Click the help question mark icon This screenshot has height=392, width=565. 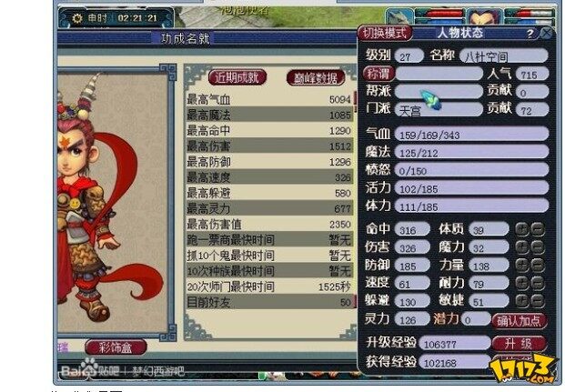[x=530, y=34]
